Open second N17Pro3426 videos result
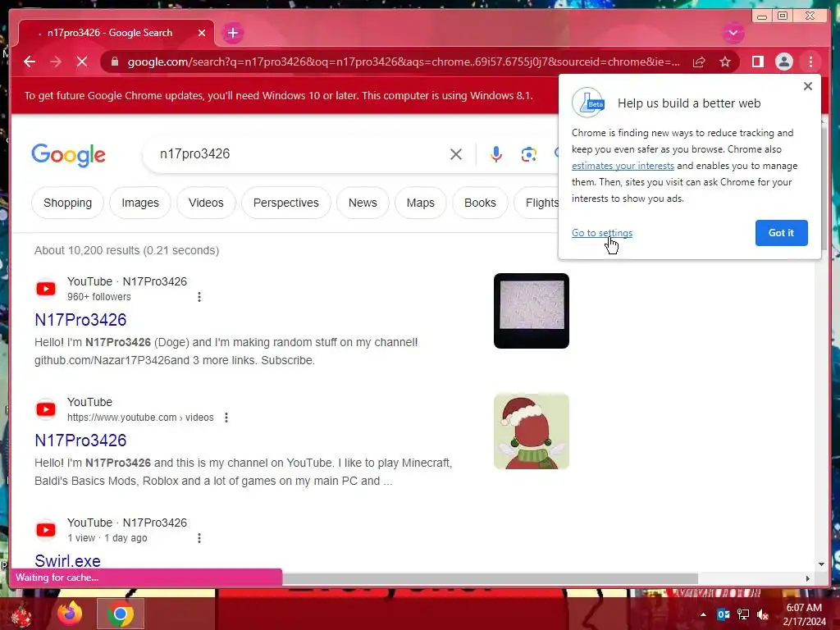840x630 pixels. point(80,441)
